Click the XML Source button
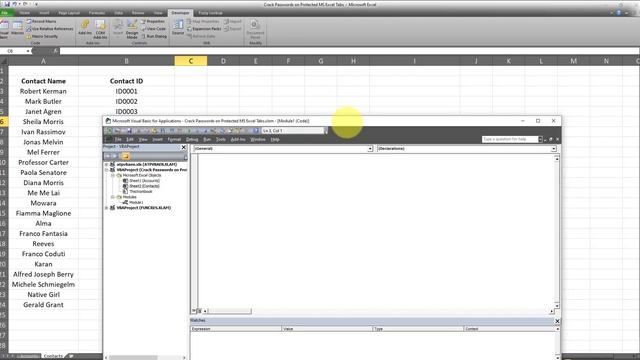 pyautogui.click(x=178, y=27)
